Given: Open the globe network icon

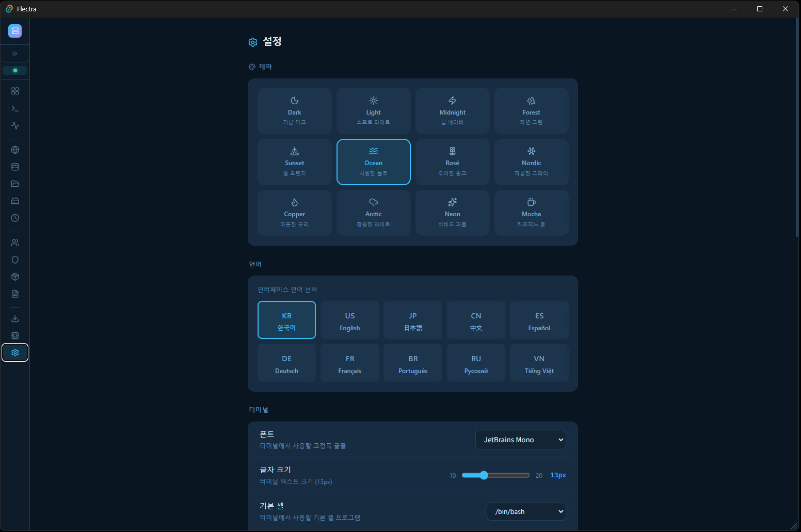Looking at the screenshot, I should [15, 150].
